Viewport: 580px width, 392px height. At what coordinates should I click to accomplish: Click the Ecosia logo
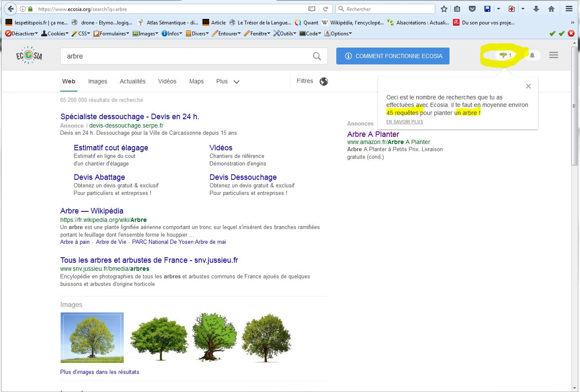click(x=29, y=56)
